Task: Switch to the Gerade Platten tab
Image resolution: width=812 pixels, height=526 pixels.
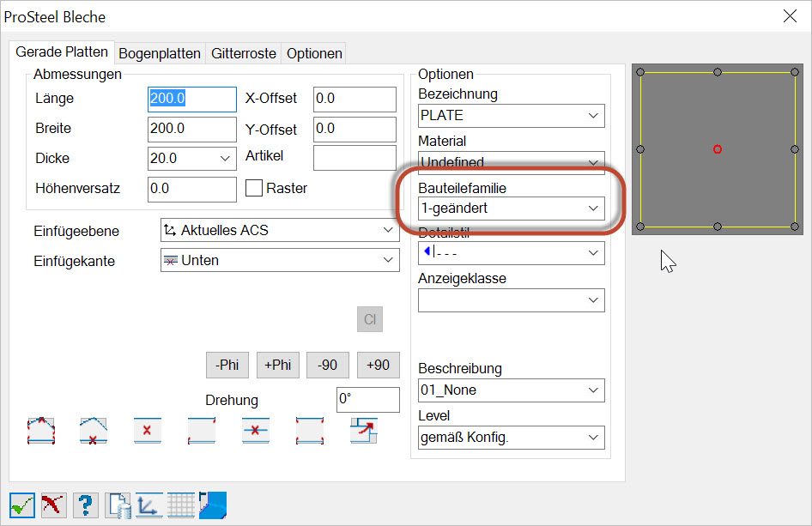Action: click(62, 52)
